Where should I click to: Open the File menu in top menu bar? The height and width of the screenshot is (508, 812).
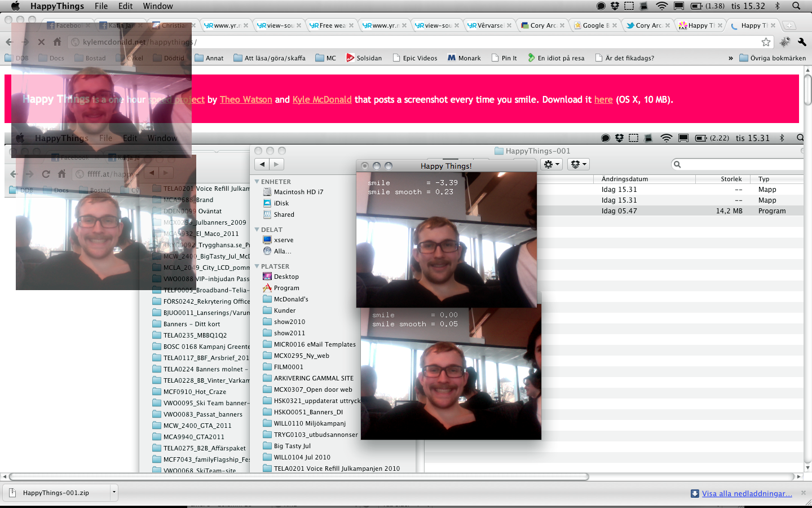pos(101,6)
